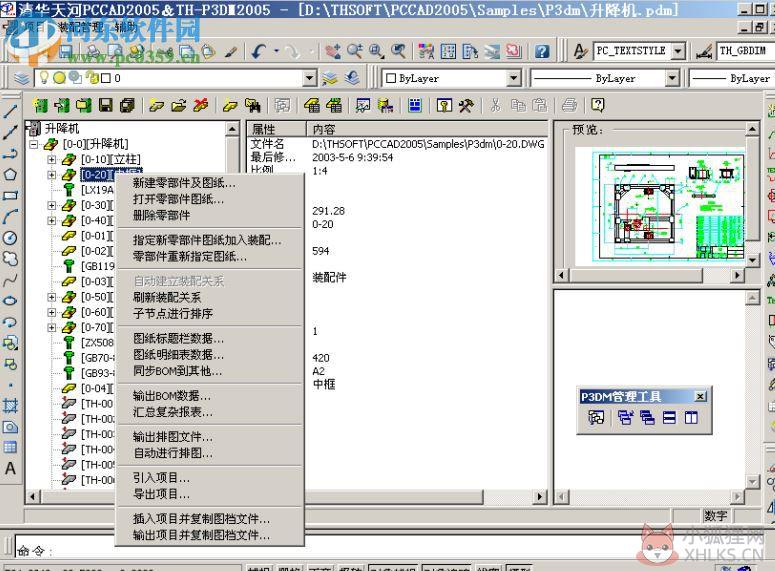Choose 引入项目... from context menu

(210, 478)
